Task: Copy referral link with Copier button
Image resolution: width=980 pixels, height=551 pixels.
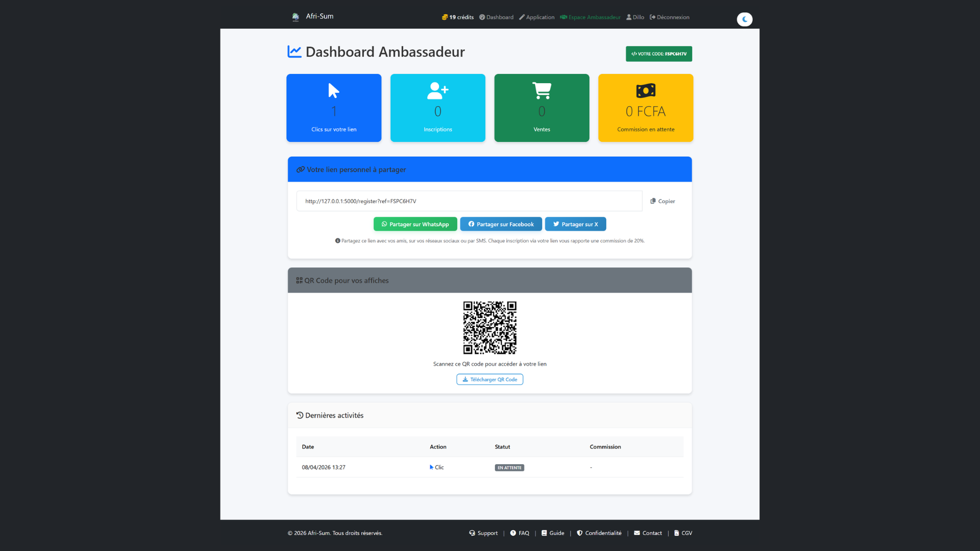Action: (663, 201)
